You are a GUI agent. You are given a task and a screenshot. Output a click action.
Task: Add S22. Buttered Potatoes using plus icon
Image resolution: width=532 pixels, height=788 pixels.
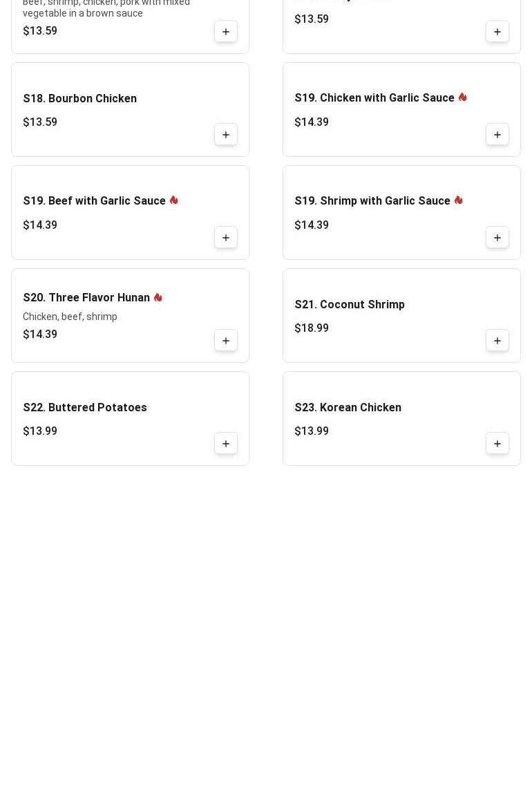point(225,444)
